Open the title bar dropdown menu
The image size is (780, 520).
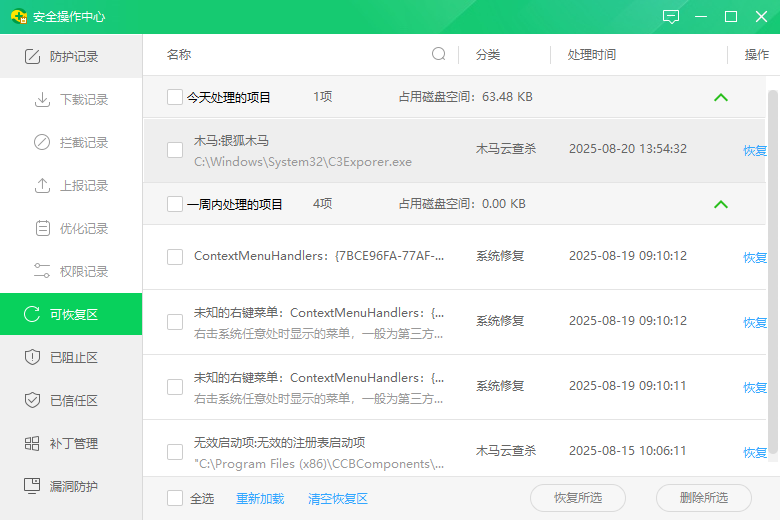coord(701,17)
